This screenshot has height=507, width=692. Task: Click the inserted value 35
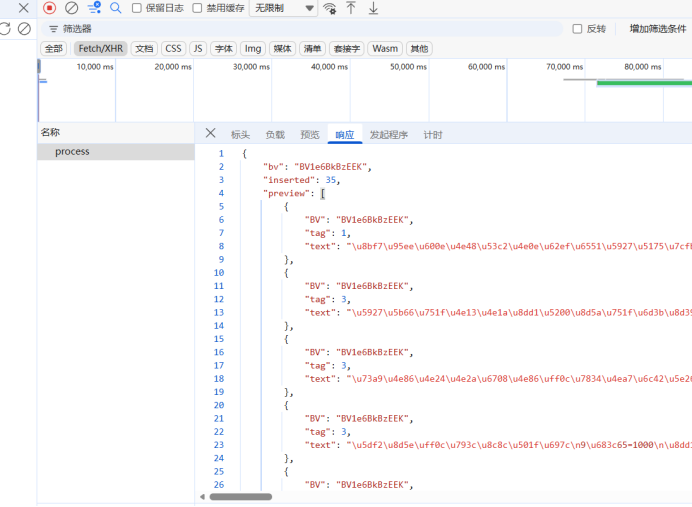coord(331,180)
